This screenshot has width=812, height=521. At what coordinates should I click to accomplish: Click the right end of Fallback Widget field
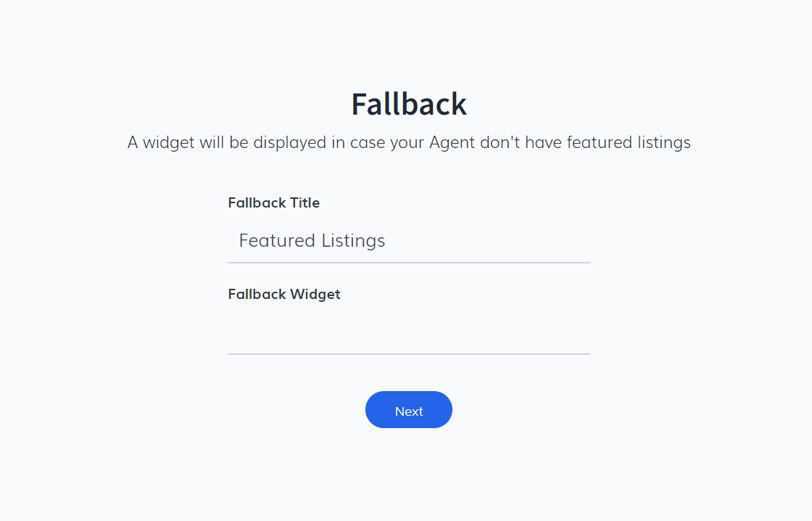[580, 332]
